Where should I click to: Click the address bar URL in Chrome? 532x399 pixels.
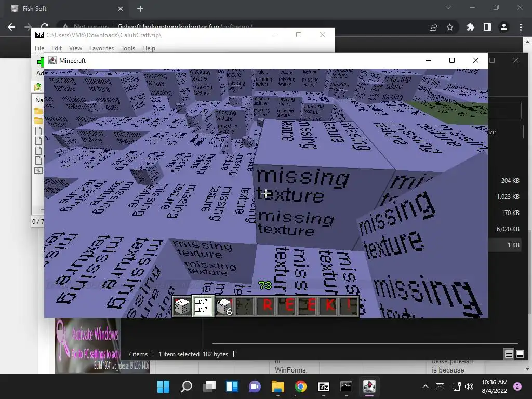pyautogui.click(x=185, y=26)
